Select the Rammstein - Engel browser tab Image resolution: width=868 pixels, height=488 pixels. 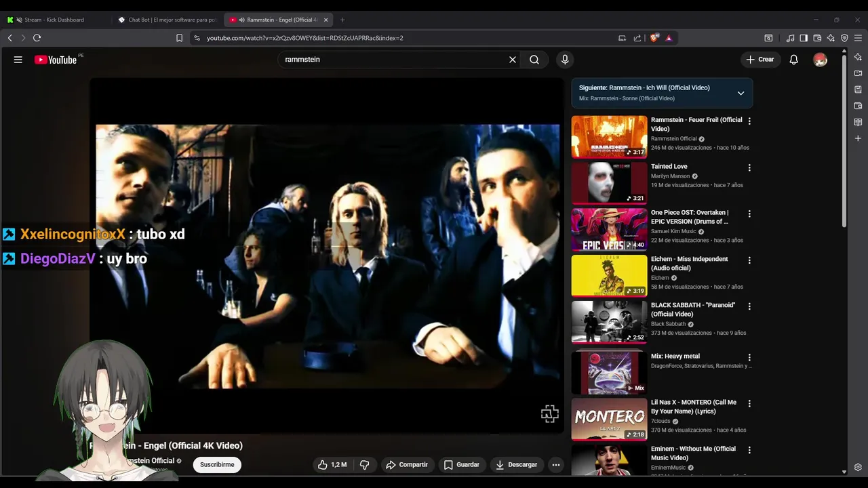278,20
